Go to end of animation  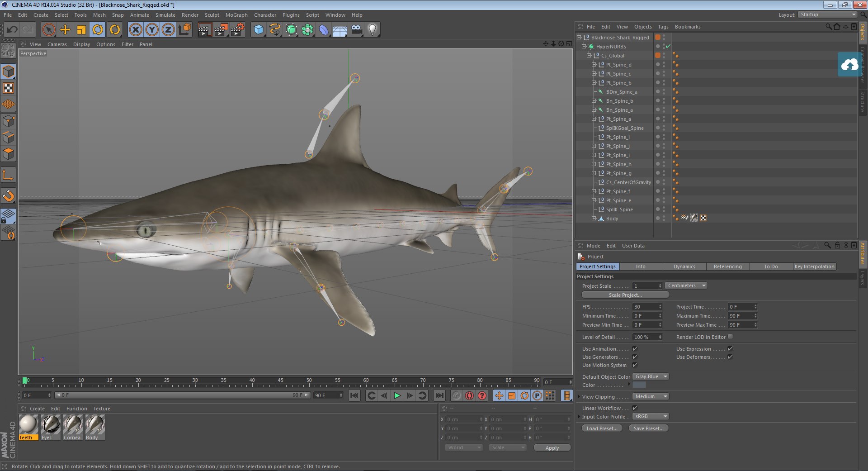point(439,395)
